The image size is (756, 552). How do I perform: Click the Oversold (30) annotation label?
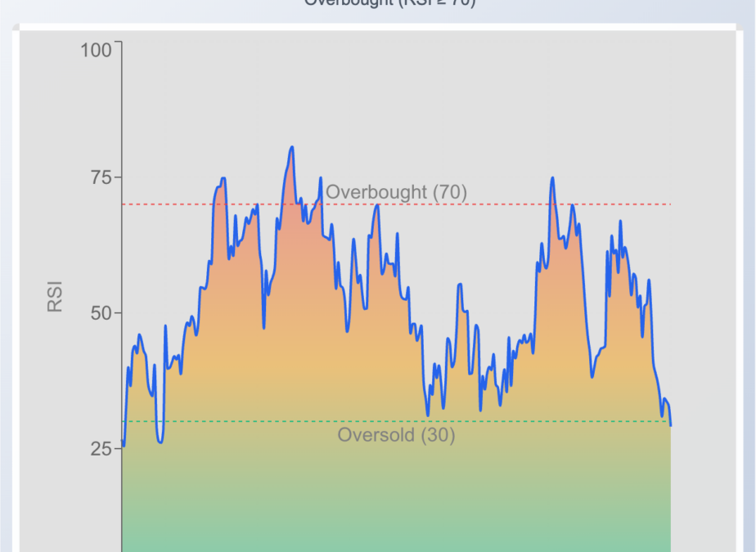point(396,435)
